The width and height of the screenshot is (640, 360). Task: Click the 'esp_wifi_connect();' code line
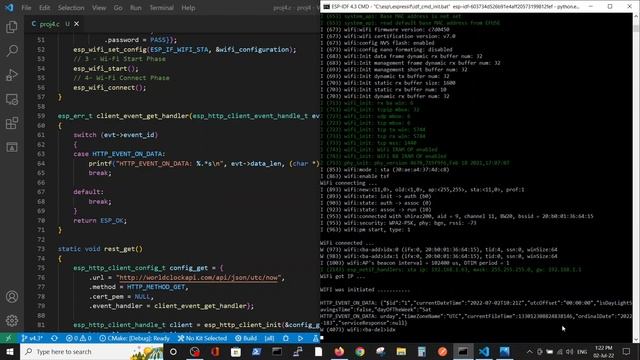(109, 88)
